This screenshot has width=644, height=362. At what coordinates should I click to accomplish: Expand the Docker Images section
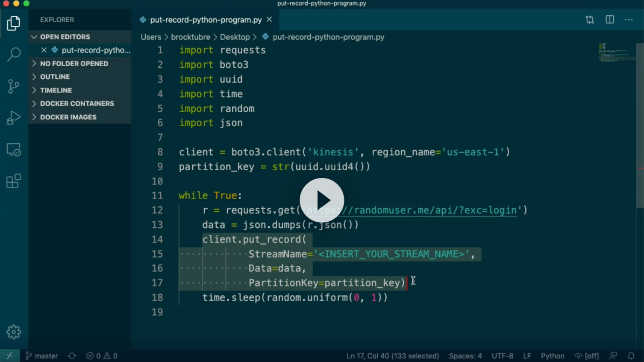[80, 117]
